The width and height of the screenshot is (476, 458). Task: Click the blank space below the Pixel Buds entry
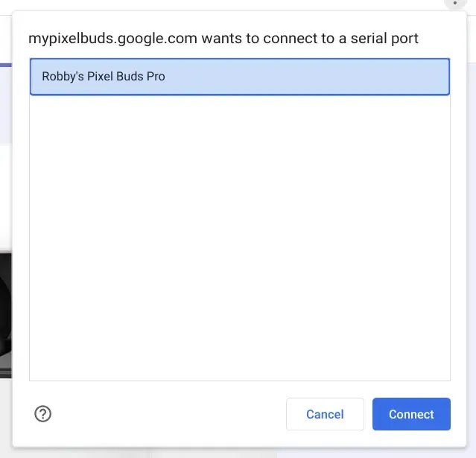click(x=239, y=238)
